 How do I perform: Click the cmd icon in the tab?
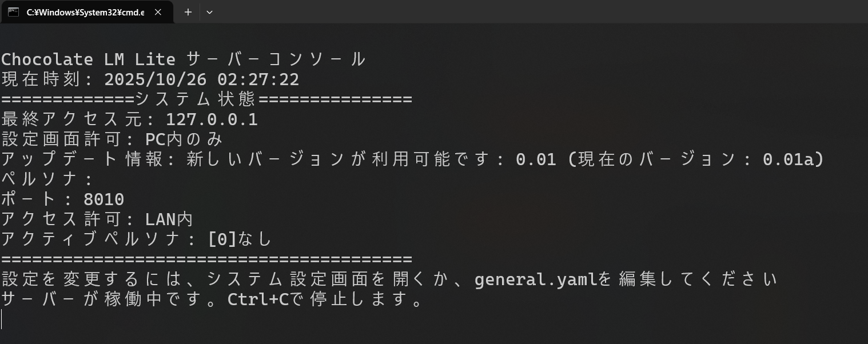pos(13,12)
